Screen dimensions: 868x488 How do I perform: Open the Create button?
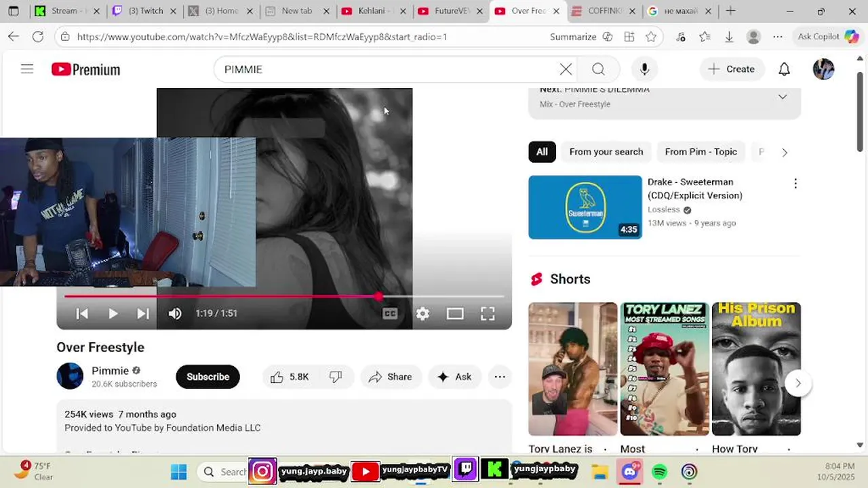(732, 69)
